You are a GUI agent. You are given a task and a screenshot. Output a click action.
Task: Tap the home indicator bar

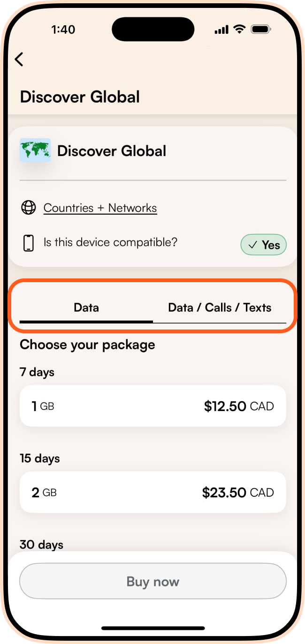pos(152,628)
